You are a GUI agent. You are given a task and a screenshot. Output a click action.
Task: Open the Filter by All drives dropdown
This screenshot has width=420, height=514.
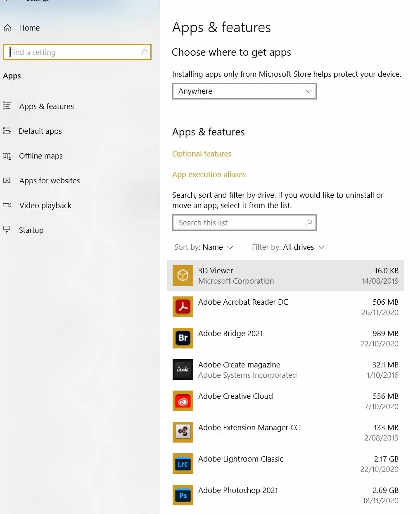[x=288, y=247]
